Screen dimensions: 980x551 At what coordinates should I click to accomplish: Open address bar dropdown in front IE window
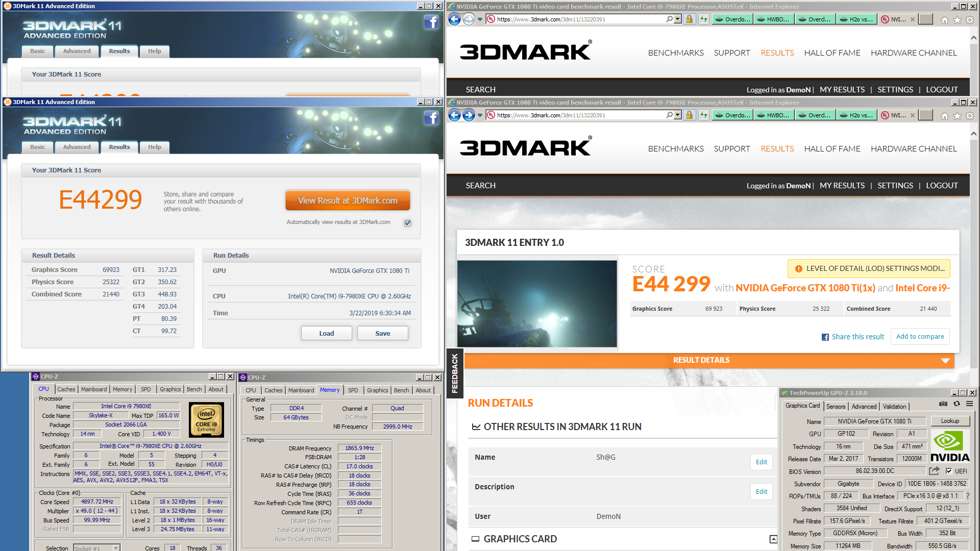click(678, 115)
